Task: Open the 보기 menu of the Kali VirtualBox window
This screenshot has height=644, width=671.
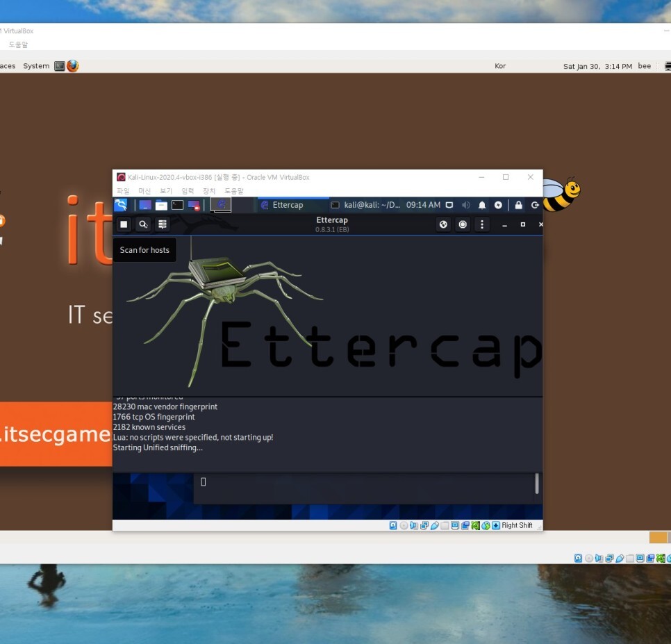Action: click(x=166, y=191)
